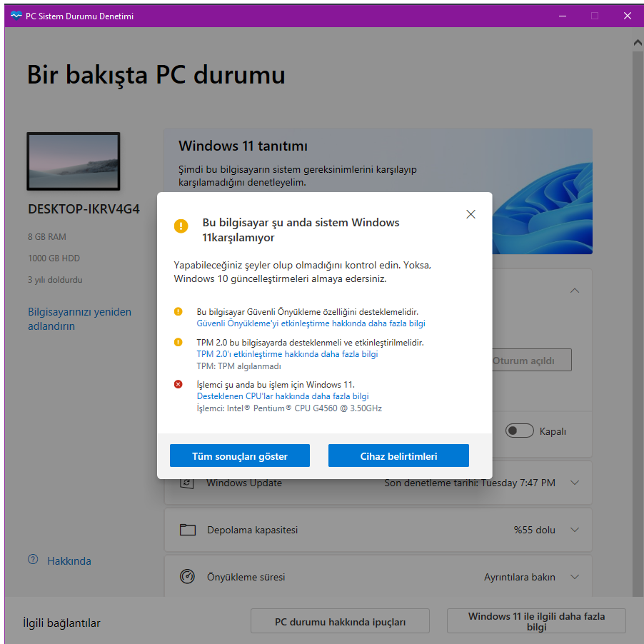Click Bilgisayarınızı yeniden adlandırın link
This screenshot has width=644, height=644.
point(80,318)
